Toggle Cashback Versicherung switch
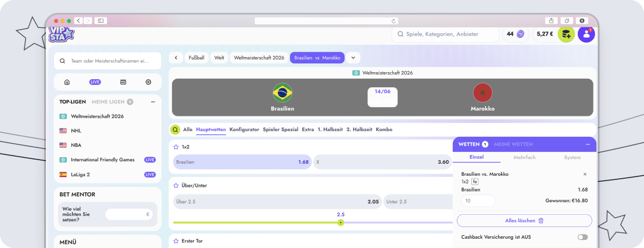644x248 pixels. point(582,238)
